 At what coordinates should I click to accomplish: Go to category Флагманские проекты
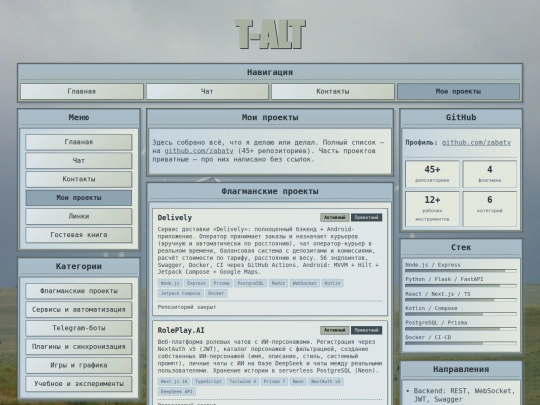point(79,291)
